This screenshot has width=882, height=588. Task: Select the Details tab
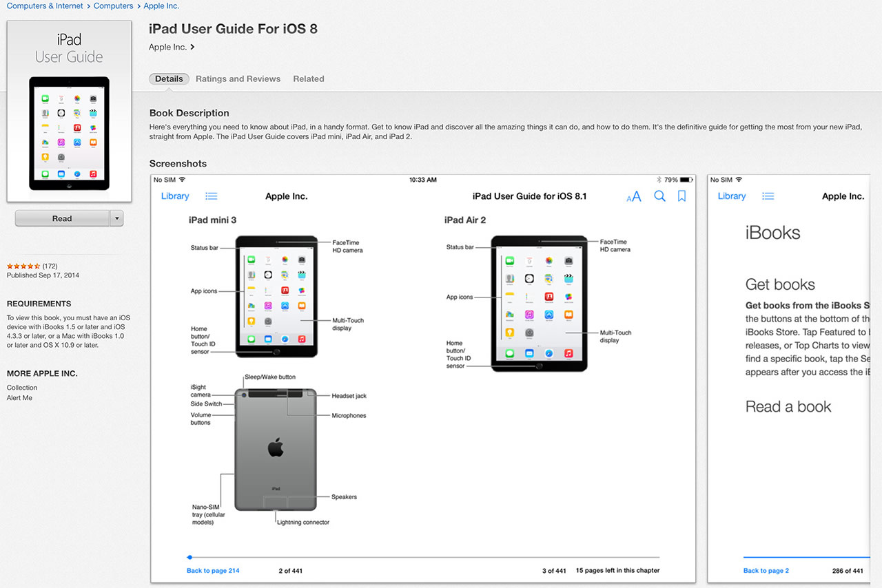coord(169,79)
